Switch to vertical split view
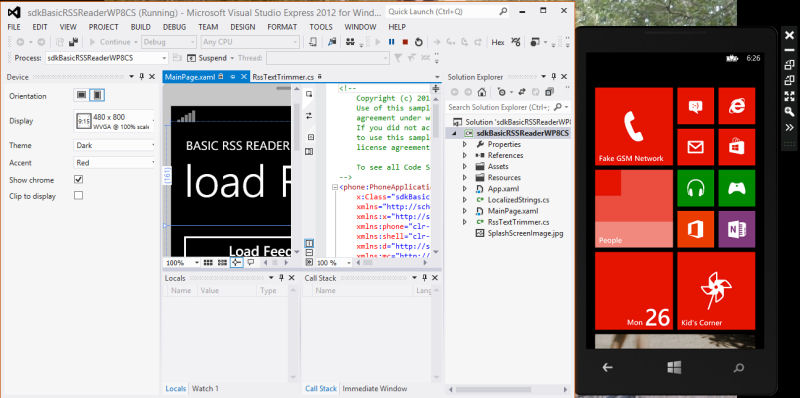The image size is (800, 398). point(309,243)
